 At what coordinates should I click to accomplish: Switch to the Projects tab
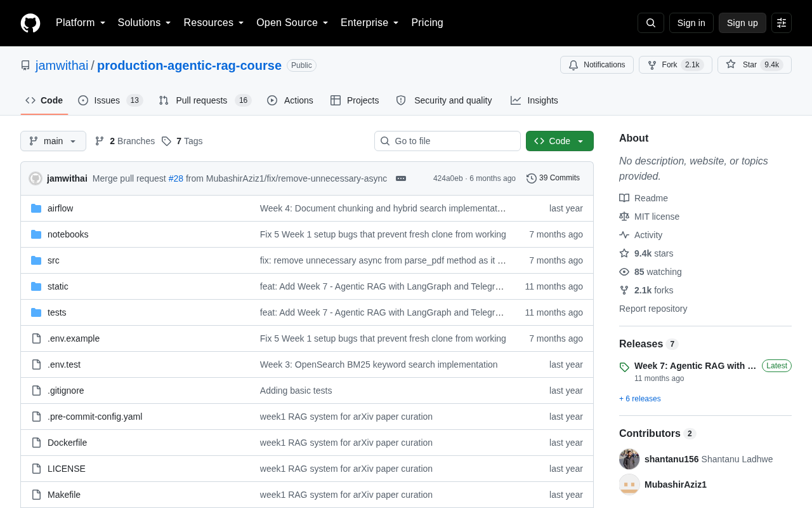coord(355,100)
